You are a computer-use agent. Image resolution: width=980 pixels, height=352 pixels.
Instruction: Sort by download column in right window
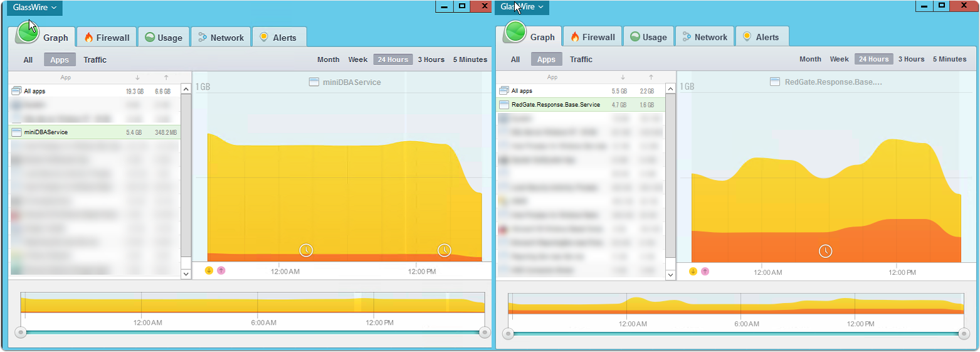(623, 77)
